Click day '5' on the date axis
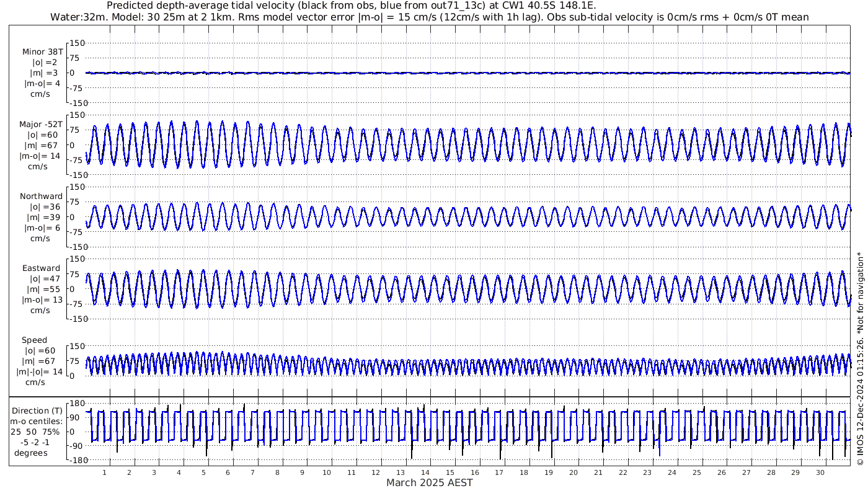The height and width of the screenshot is (496, 868). (x=203, y=472)
